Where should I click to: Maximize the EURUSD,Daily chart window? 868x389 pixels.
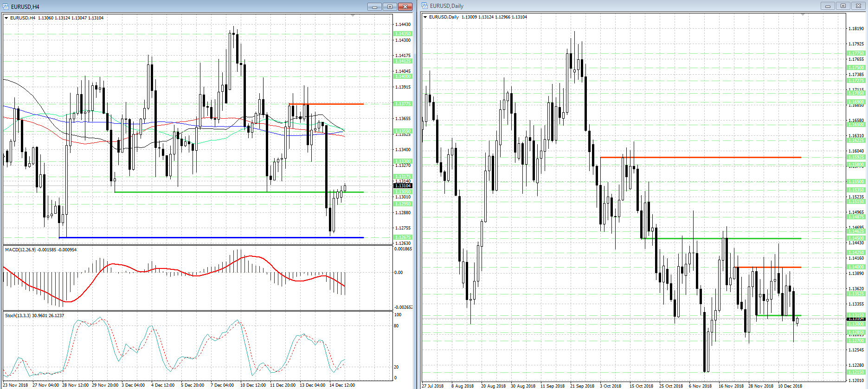tap(843, 6)
